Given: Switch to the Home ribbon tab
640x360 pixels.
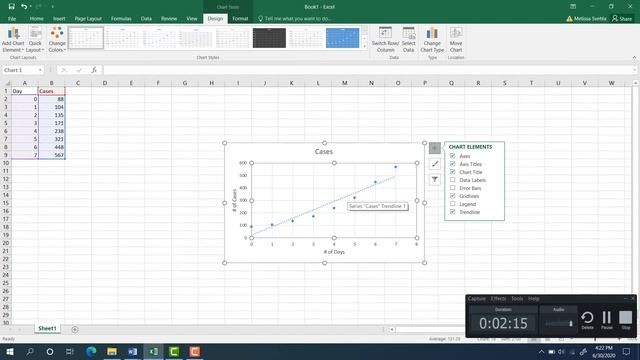Looking at the screenshot, I should (36, 19).
